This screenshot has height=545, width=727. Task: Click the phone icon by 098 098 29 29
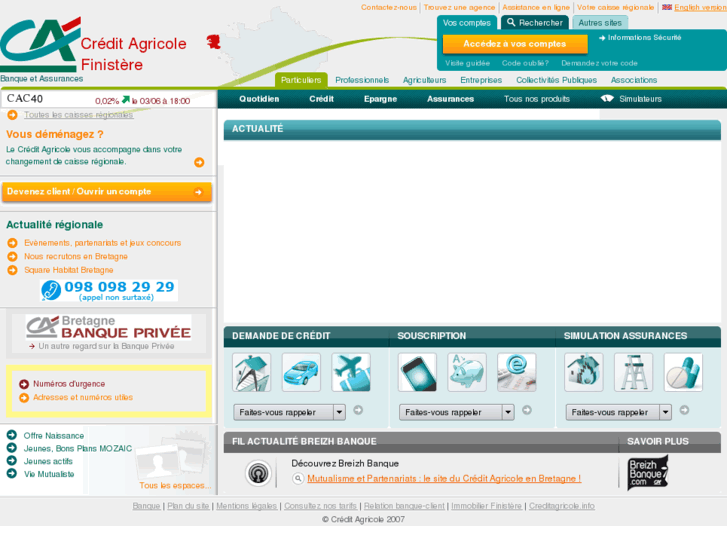tap(51, 291)
